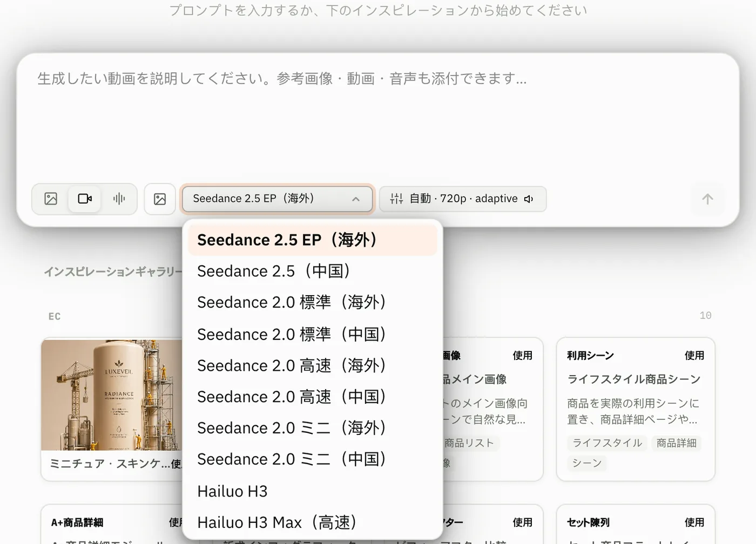This screenshot has width=756, height=544.
Task: Pick Seedance 2.0 高速（海外）
Action: [312, 365]
